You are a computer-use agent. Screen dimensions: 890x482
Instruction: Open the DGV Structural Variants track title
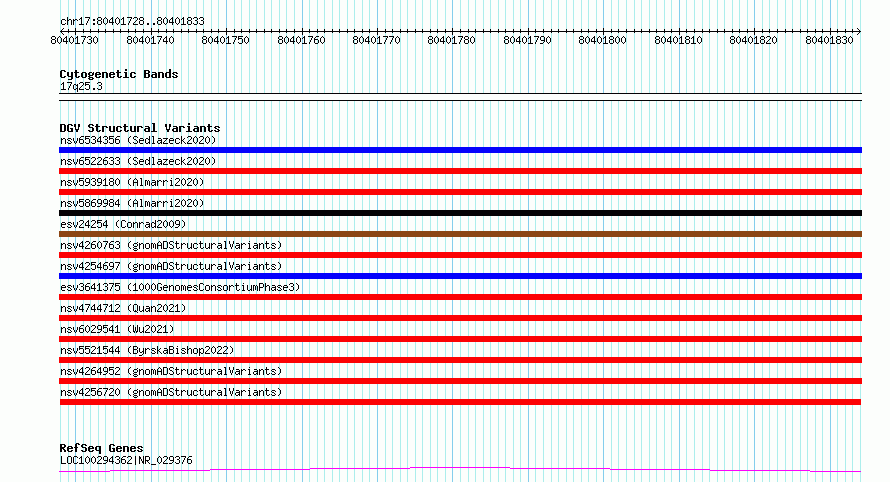pyautogui.click(x=140, y=128)
